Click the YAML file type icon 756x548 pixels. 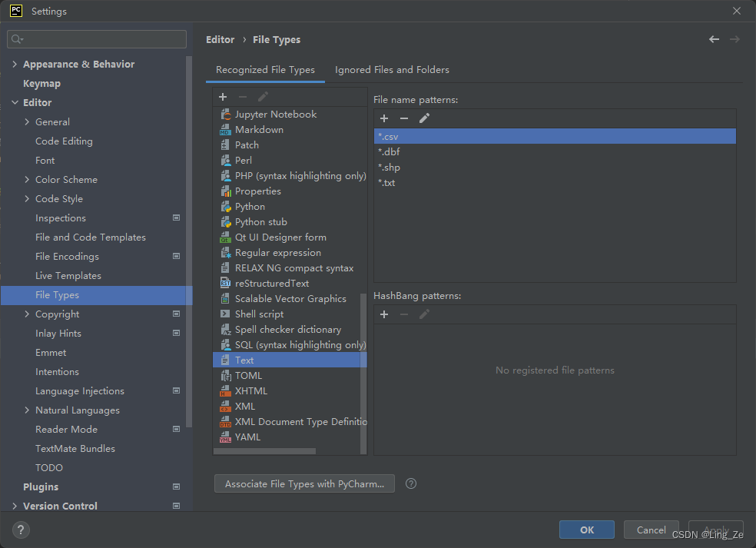(225, 437)
